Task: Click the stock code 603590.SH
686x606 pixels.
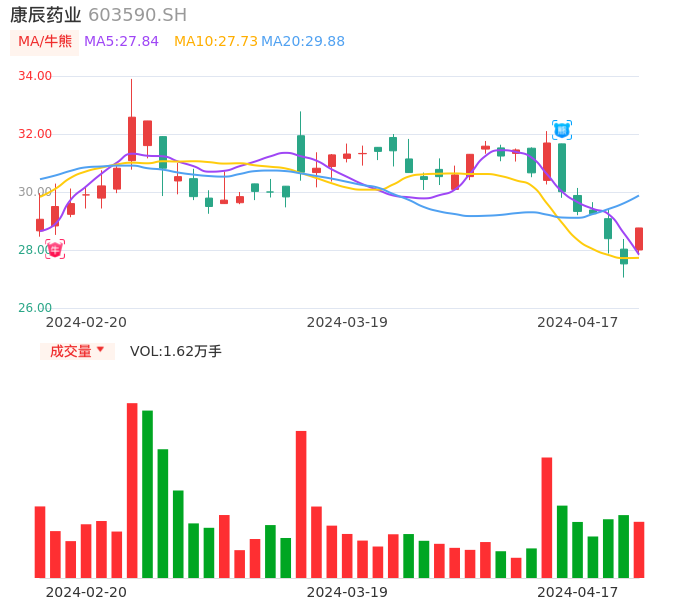Action: click(137, 15)
